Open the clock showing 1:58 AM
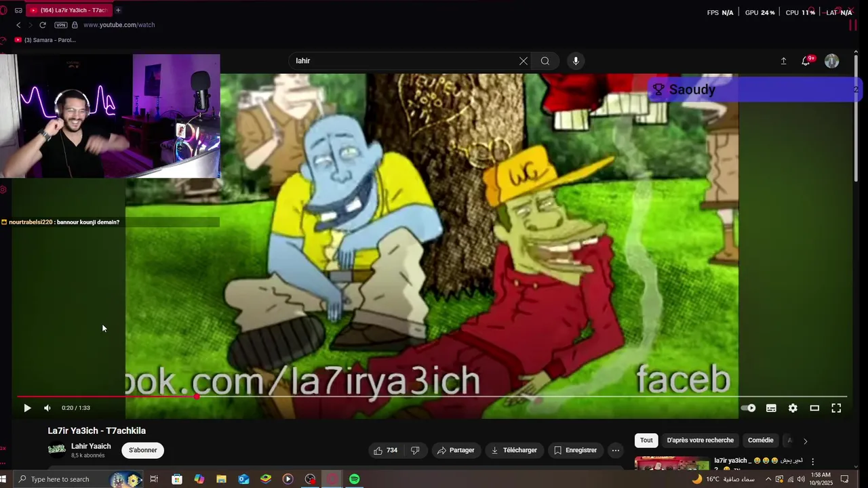The image size is (868, 488). (821, 479)
